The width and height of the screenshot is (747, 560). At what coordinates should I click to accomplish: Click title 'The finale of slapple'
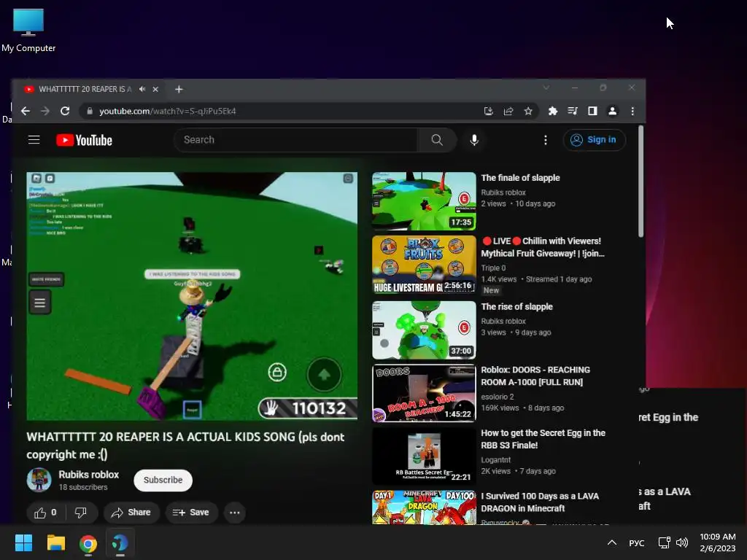520,178
